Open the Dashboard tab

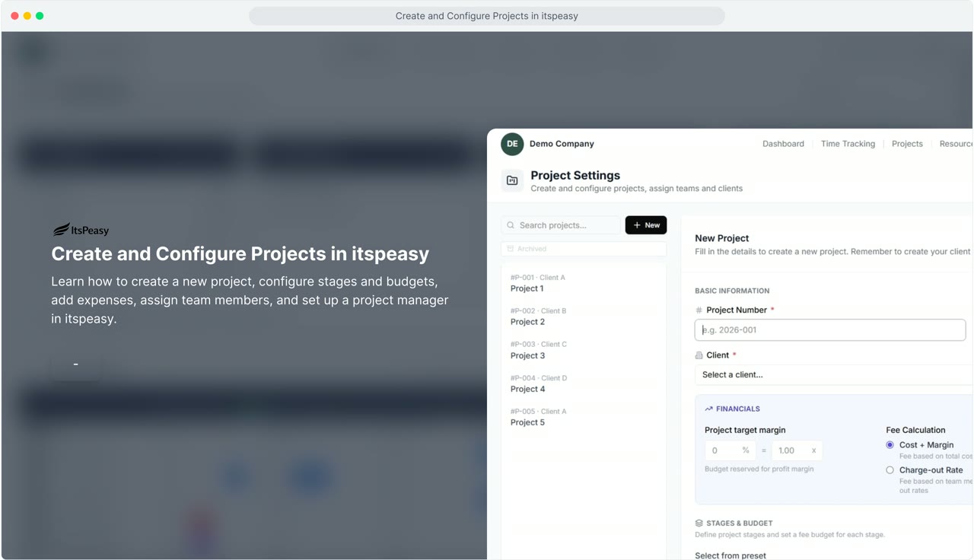783,144
